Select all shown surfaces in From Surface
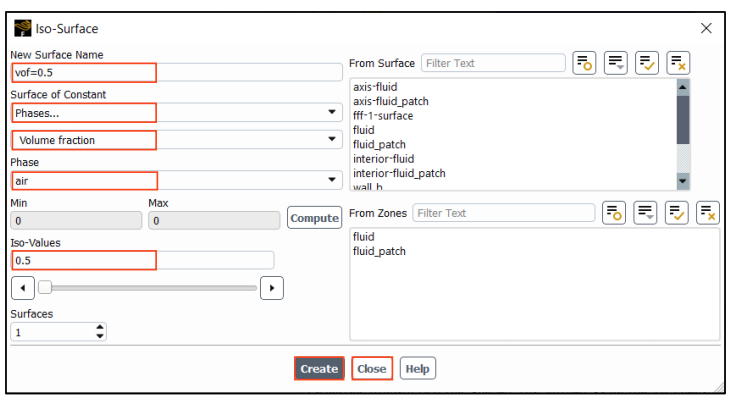 click(647, 63)
